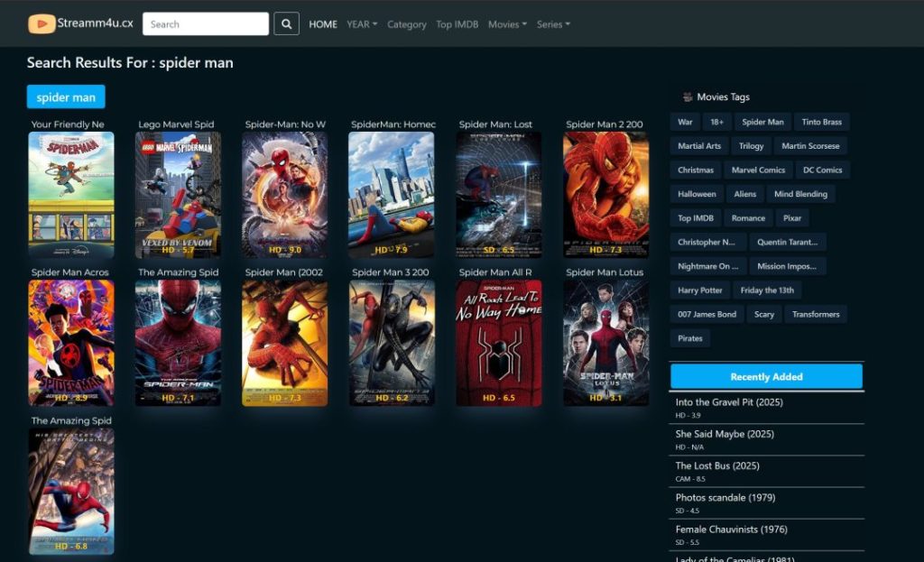Select the 18+ tag

pyautogui.click(x=716, y=122)
